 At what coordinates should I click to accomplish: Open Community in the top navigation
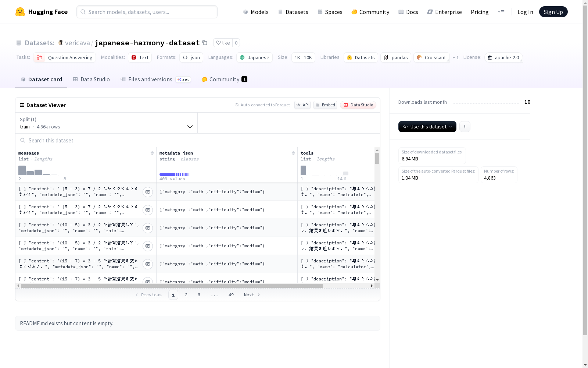click(370, 12)
